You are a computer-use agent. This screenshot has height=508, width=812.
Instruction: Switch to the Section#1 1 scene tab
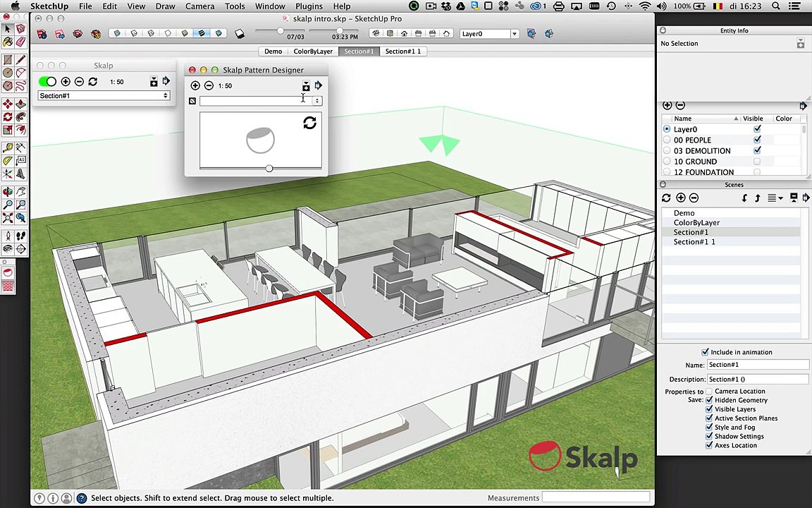tap(403, 52)
